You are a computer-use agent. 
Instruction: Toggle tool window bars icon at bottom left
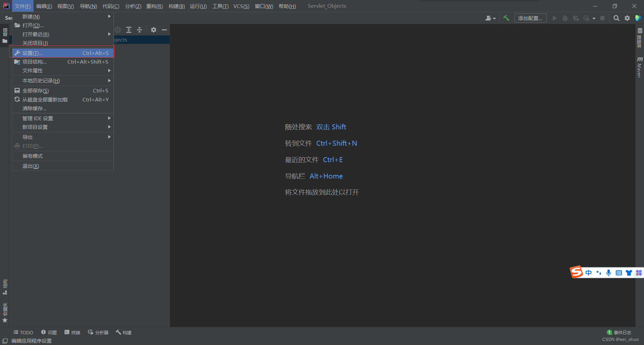click(5, 341)
